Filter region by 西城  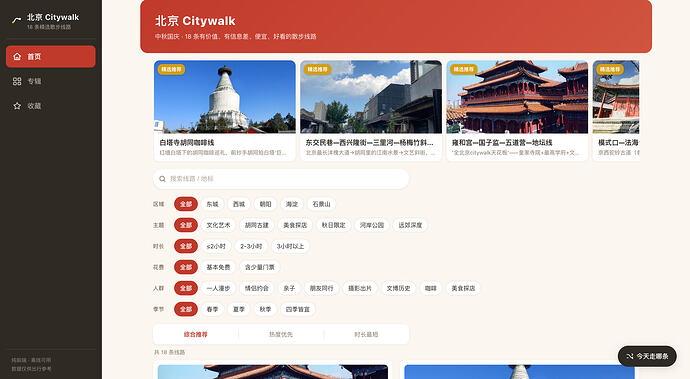239,204
